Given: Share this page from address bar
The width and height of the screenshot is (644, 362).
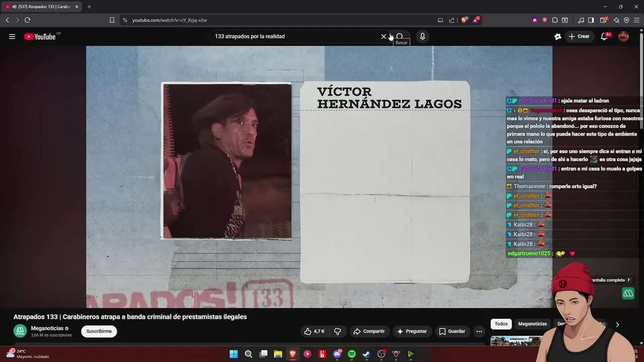Looking at the screenshot, I should [x=451, y=20].
